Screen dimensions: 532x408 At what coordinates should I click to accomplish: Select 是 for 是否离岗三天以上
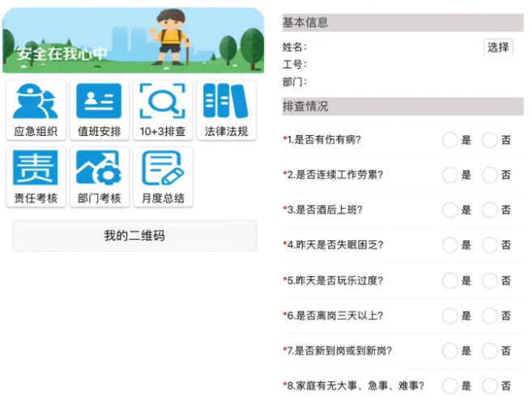(x=450, y=316)
